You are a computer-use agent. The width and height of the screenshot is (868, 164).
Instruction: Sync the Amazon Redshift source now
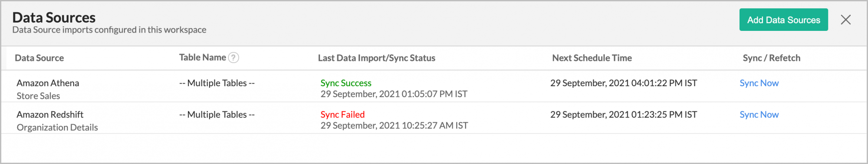point(759,114)
